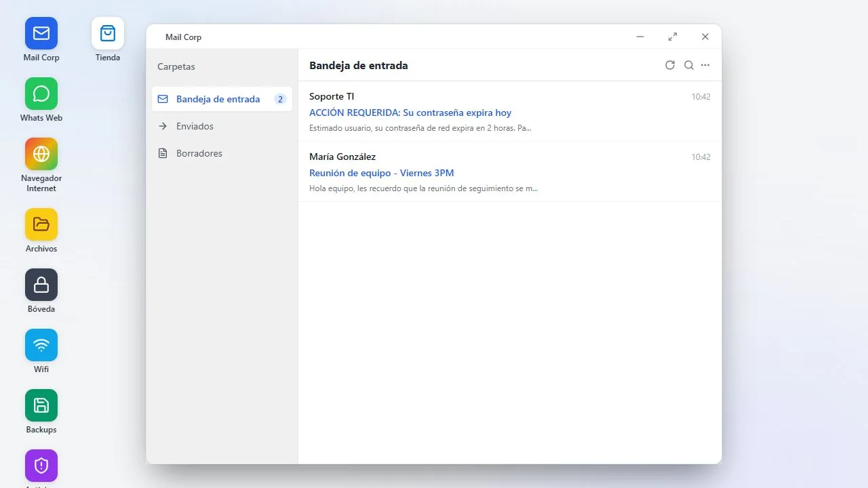Minimize the Mail Corp window
Screen dimensions: 868x488
[640, 37]
